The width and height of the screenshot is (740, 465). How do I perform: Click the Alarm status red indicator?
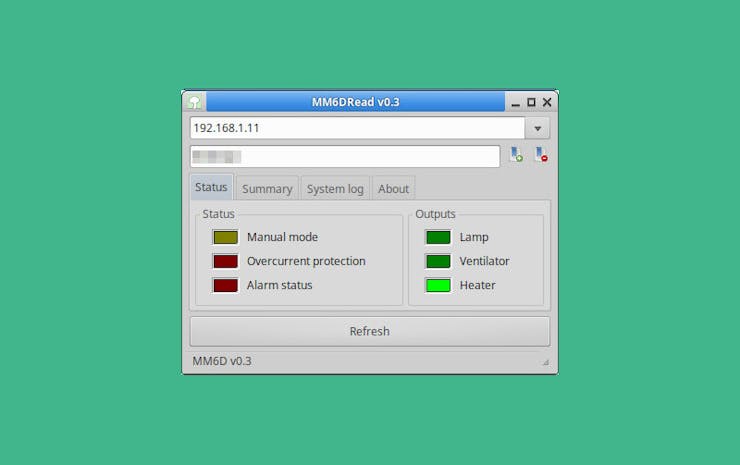click(226, 285)
